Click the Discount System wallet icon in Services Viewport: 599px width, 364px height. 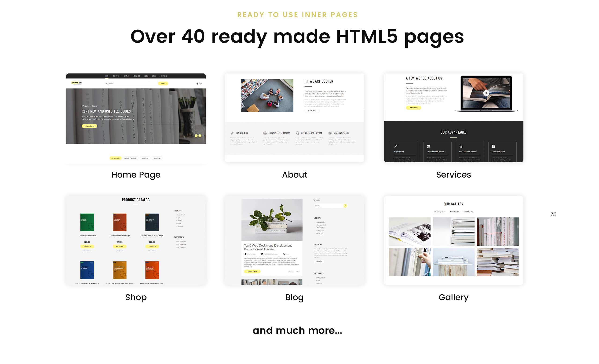point(493,146)
